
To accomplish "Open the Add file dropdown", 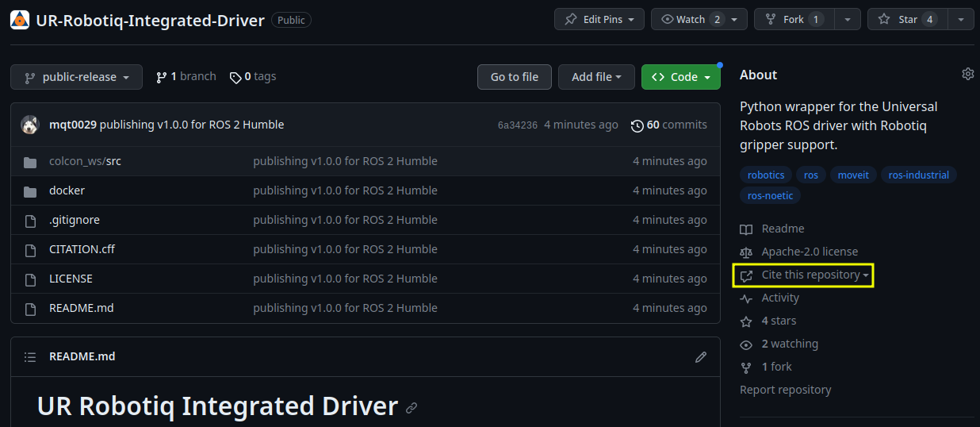I will tap(596, 77).
